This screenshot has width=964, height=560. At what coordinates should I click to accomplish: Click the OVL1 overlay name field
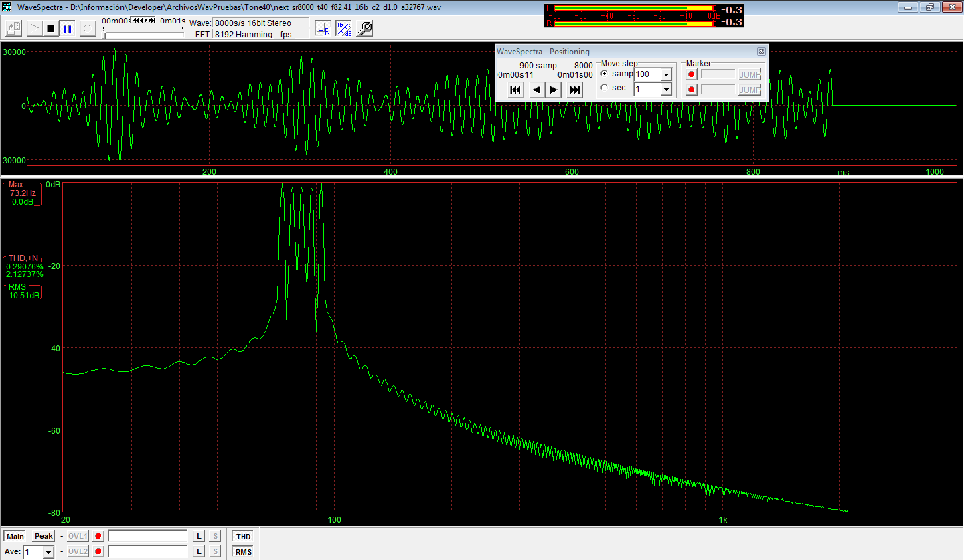point(148,536)
